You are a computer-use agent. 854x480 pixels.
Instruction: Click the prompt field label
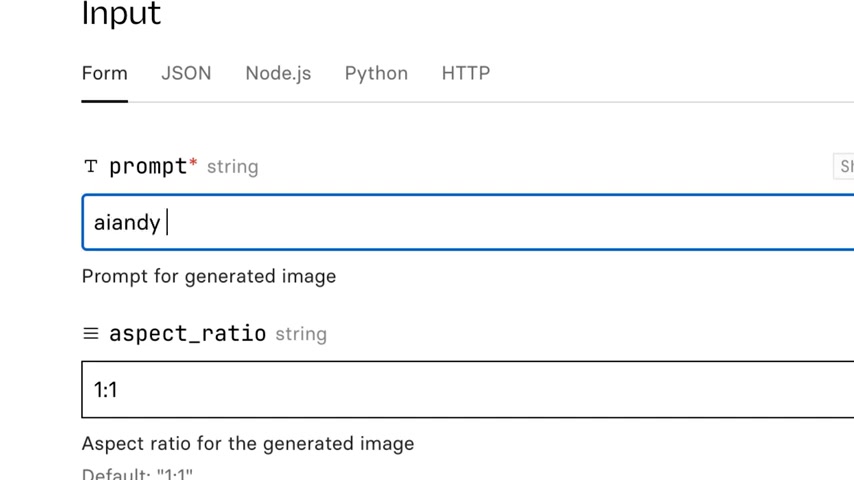click(x=148, y=167)
